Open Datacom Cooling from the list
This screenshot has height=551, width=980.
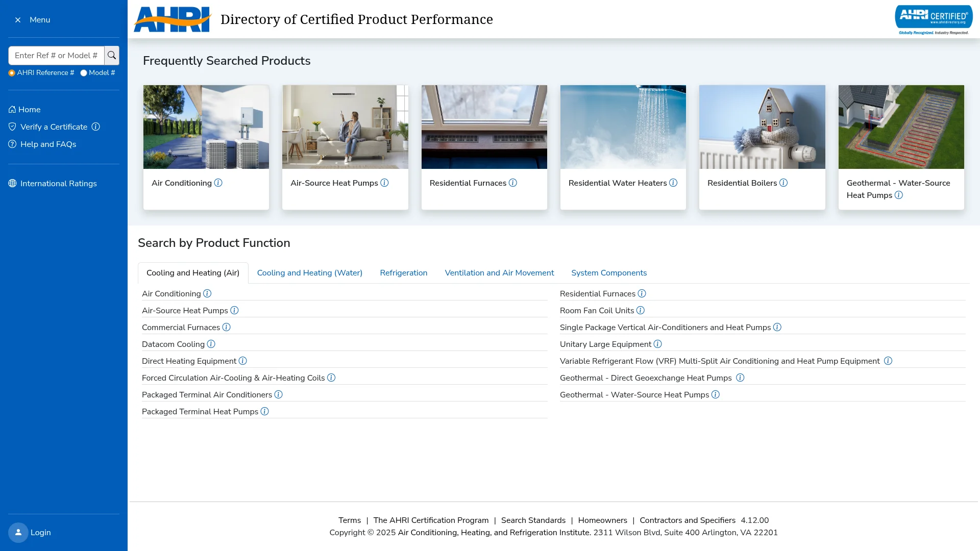tap(173, 344)
